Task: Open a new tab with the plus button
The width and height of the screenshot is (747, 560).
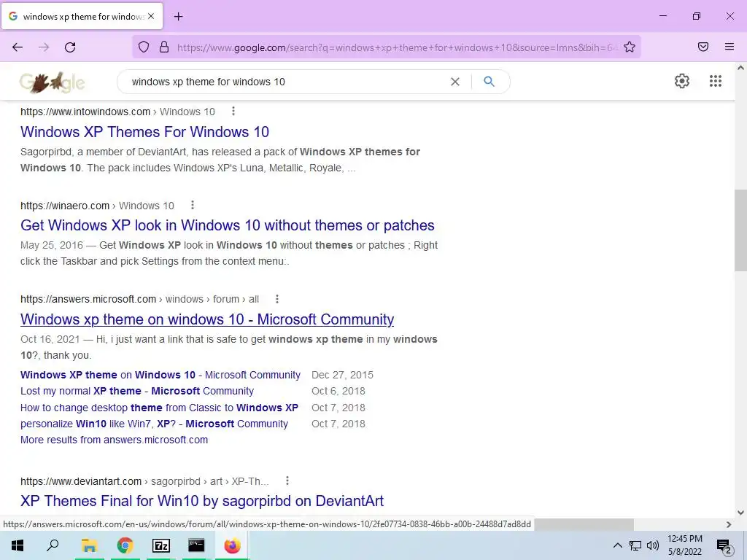Action: point(179,17)
